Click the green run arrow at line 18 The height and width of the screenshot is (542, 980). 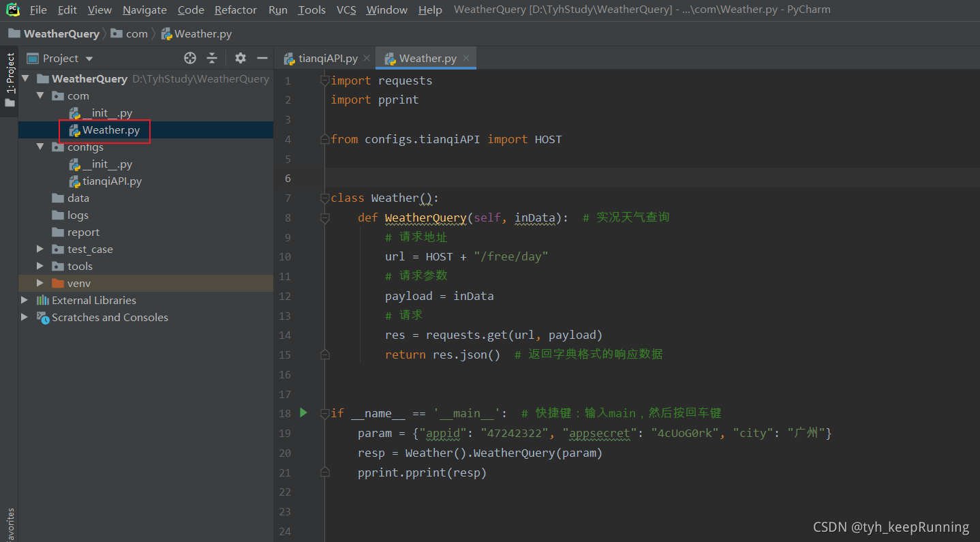point(304,412)
